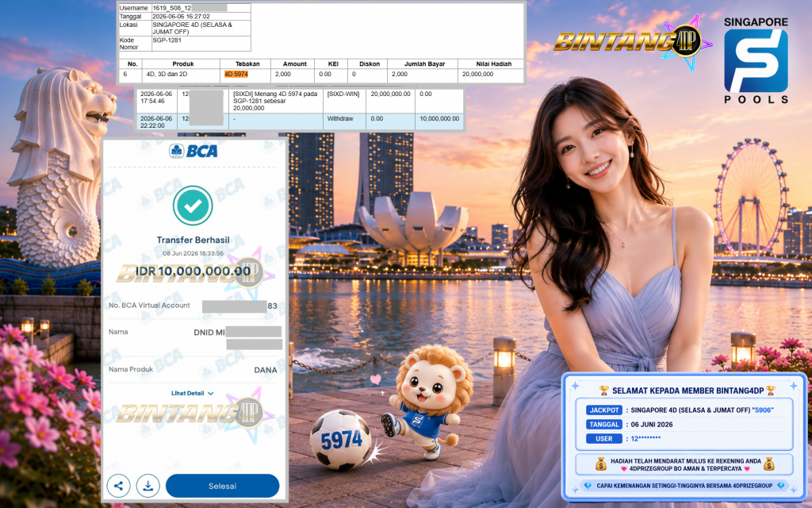Click the 'No. BCA Virtual Account' label
This screenshot has height=508, width=812.
point(149,306)
